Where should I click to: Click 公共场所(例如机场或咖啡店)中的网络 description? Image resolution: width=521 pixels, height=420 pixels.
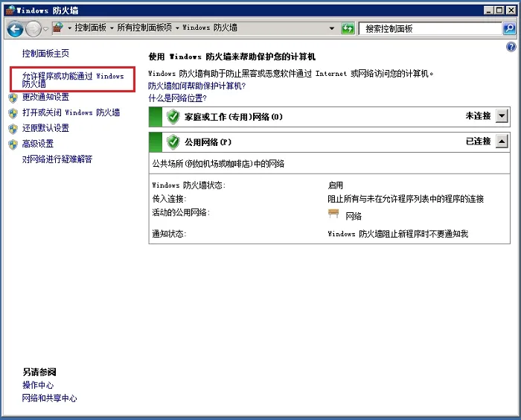218,164
